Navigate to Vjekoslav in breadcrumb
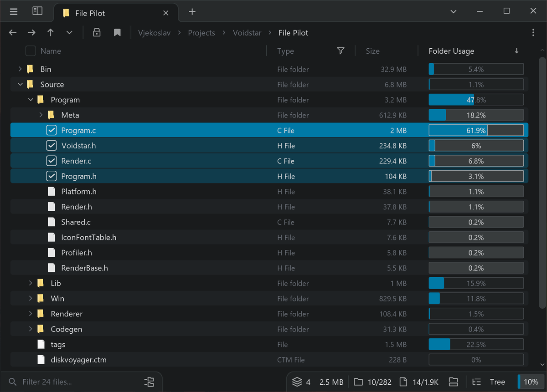The width and height of the screenshot is (547, 392). click(155, 33)
